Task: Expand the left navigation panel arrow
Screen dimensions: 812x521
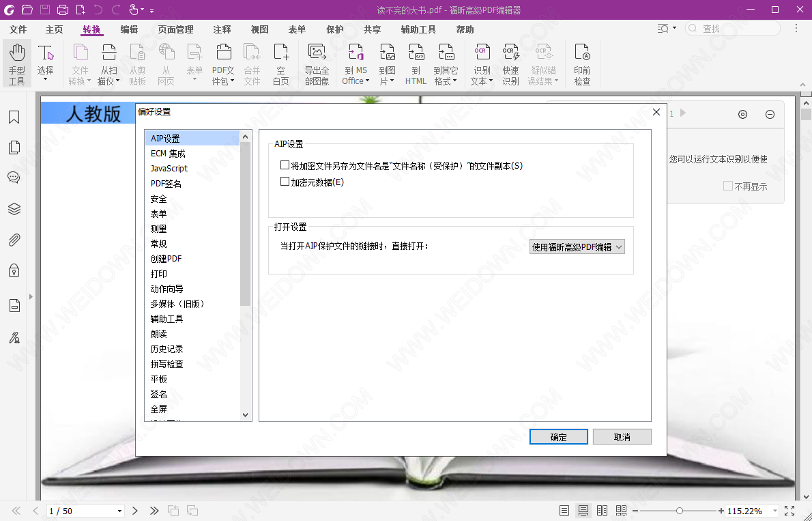Action: 31,296
